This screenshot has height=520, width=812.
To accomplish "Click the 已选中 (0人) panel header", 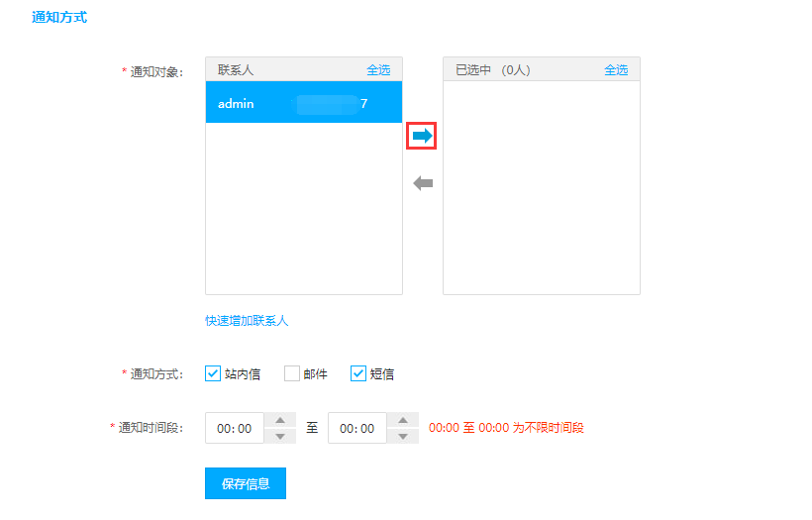I will tap(493, 69).
